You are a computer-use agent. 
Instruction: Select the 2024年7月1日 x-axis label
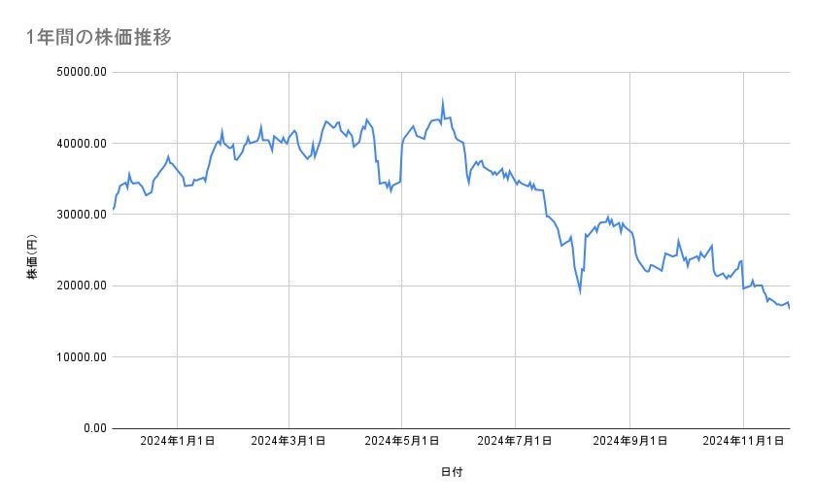point(515,441)
